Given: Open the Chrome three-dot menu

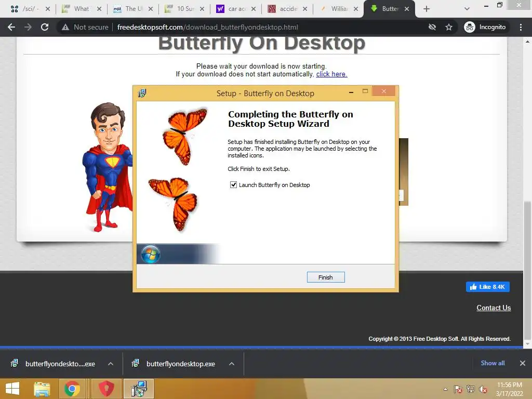Looking at the screenshot, I should (x=521, y=27).
